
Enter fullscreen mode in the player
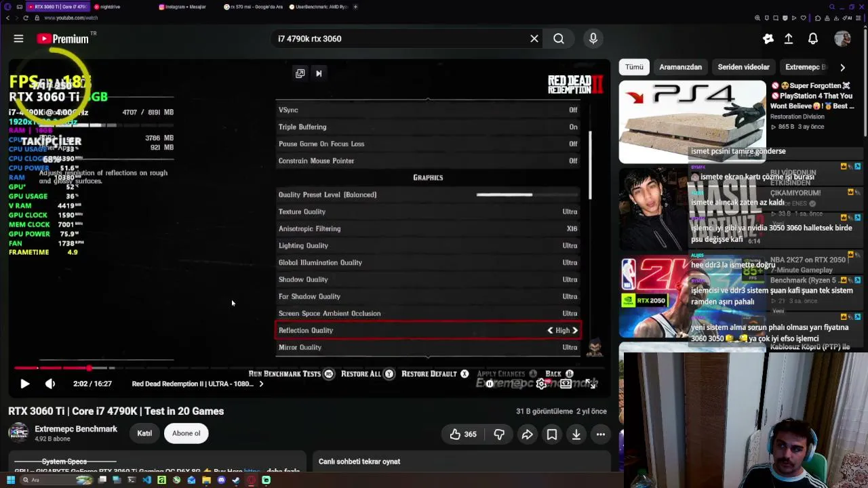[x=592, y=384]
